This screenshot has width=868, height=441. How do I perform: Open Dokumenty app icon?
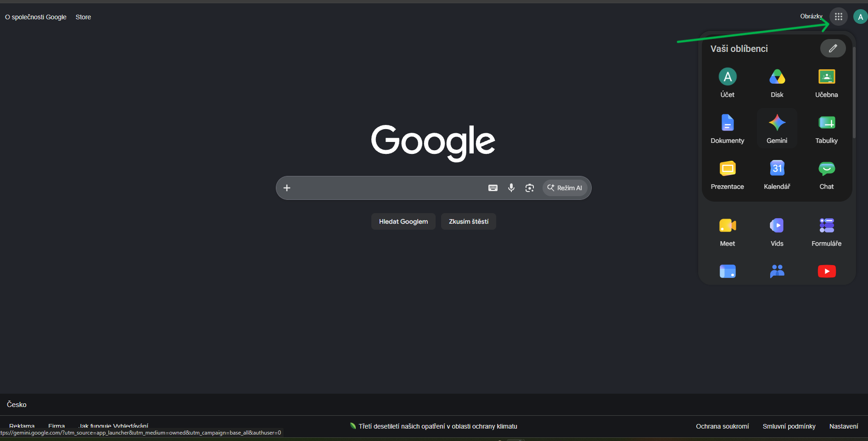pos(727,128)
